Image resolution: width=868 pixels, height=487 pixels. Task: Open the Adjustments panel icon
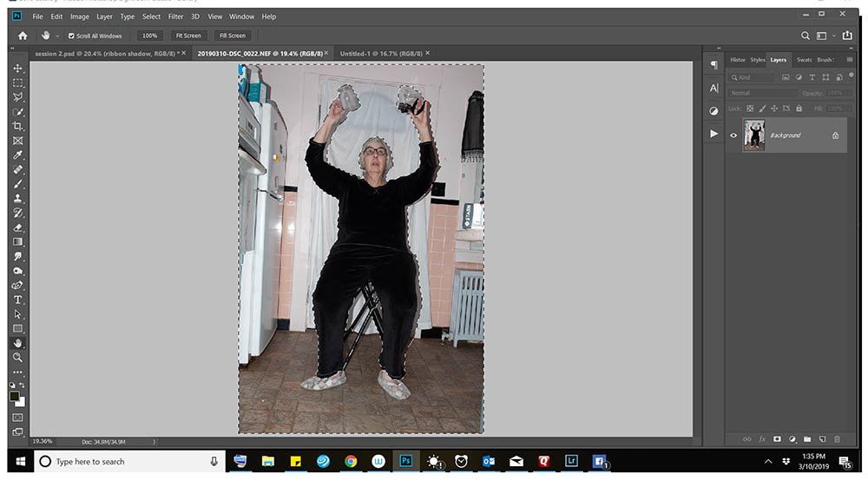tap(714, 111)
